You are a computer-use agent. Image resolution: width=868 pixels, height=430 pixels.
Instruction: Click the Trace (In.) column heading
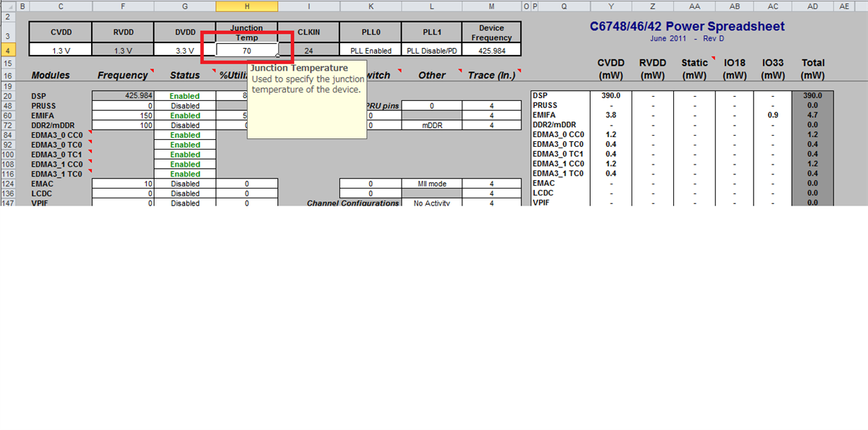point(492,75)
